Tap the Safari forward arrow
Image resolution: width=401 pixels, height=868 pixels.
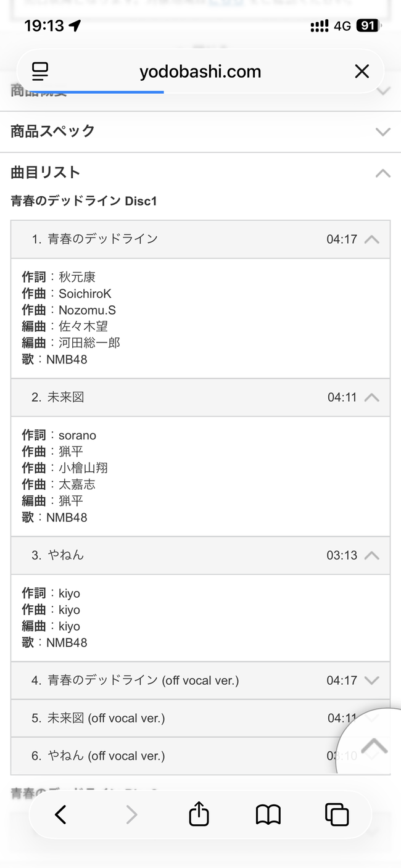[131, 815]
